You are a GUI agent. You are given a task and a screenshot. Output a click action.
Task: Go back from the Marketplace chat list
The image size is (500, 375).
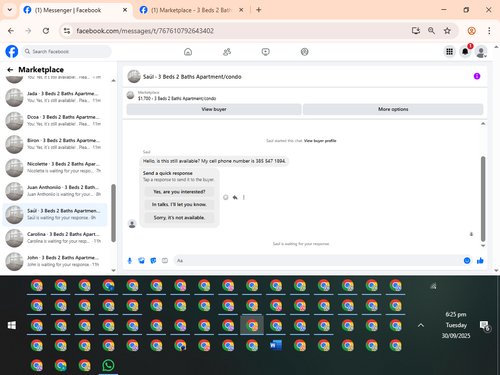10,70
